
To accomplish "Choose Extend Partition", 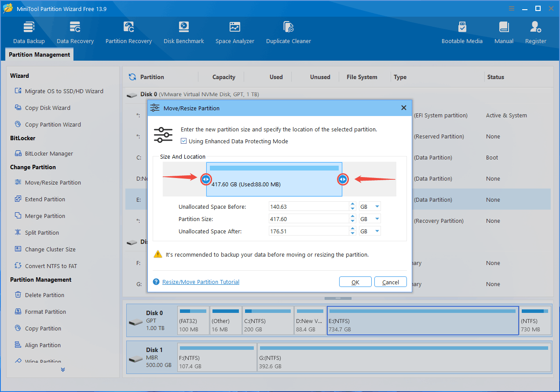I will pos(40,199).
